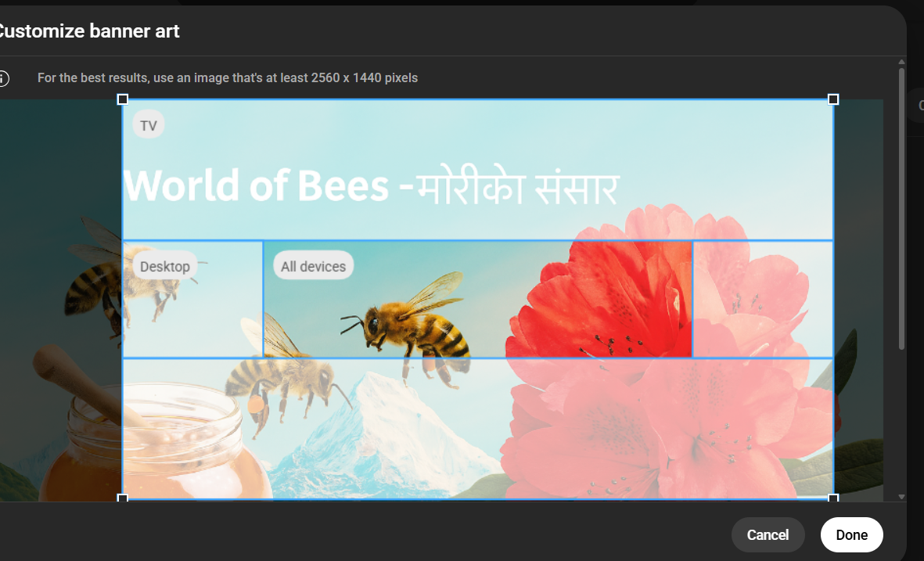Click the 'Customize banner art' title
924x561 pixels.
[x=89, y=31]
